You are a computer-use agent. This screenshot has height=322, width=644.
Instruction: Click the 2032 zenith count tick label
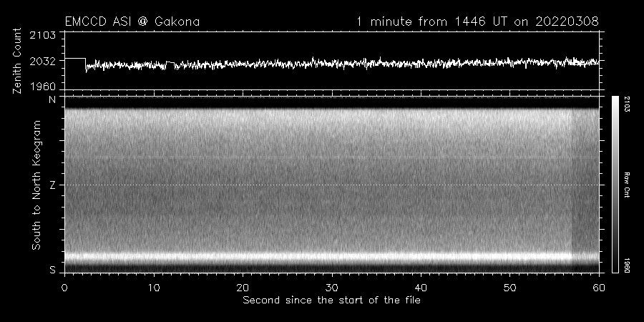coord(43,62)
